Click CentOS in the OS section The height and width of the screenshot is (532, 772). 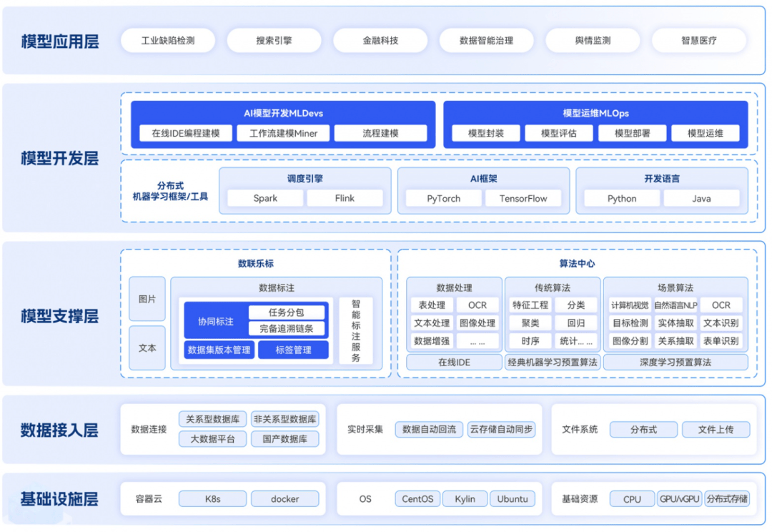[417, 498]
